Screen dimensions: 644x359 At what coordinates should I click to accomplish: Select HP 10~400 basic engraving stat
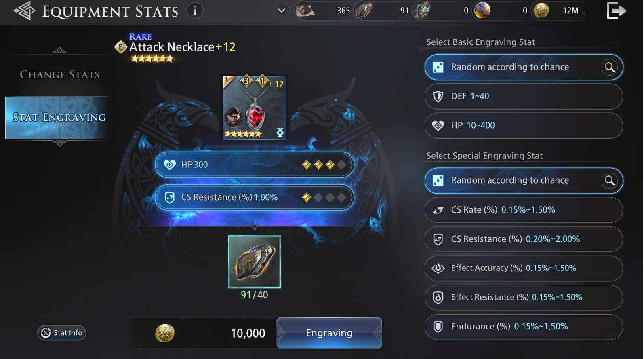pos(524,125)
